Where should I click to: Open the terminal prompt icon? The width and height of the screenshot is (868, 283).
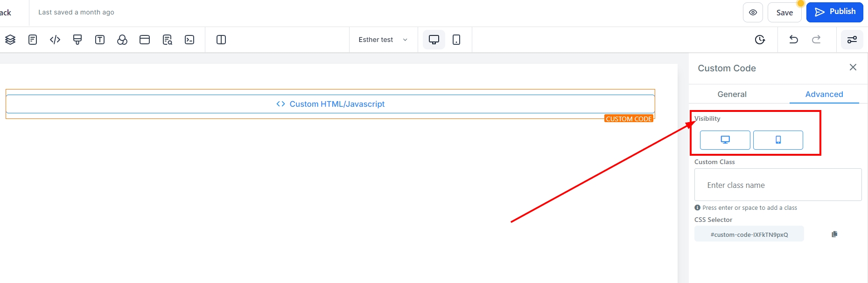coord(189,40)
